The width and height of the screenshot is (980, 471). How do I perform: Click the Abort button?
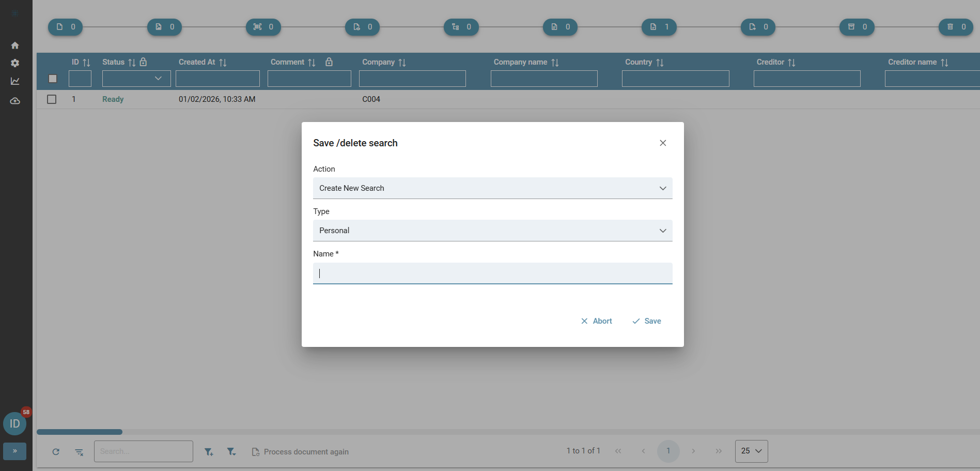597,321
